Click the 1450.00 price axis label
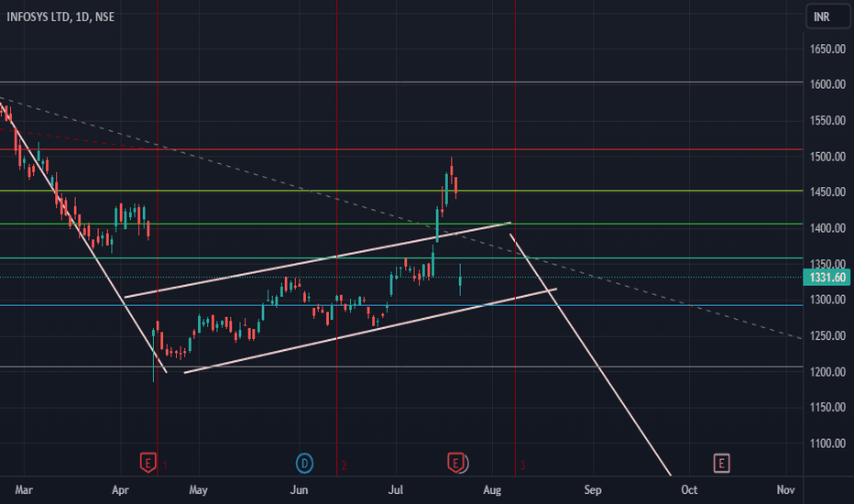Image resolution: width=854 pixels, height=504 pixels. 827,192
